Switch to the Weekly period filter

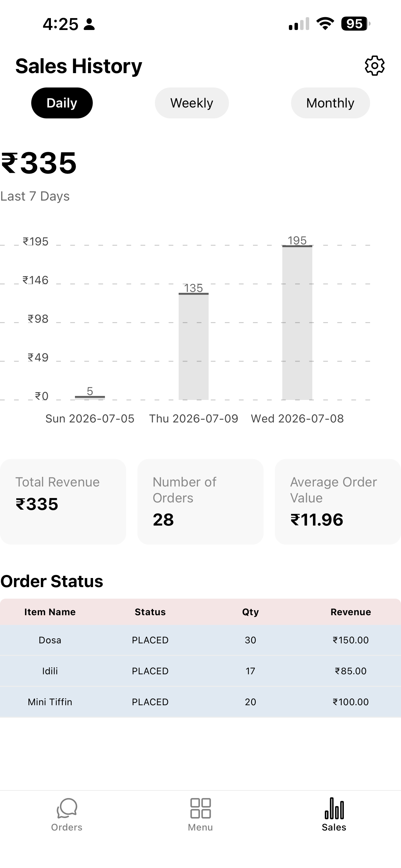(x=191, y=103)
